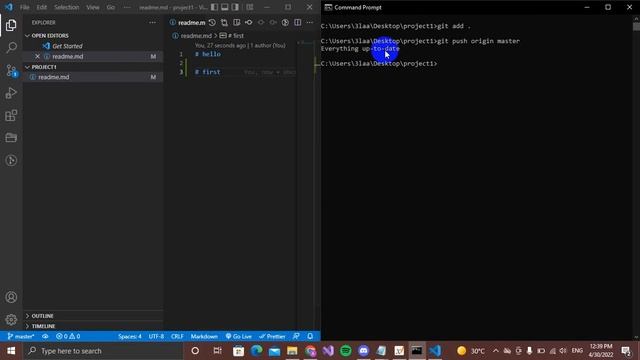The height and width of the screenshot is (360, 640).
Task: Close readme.md in Open Editors list
Action: pos(37,56)
